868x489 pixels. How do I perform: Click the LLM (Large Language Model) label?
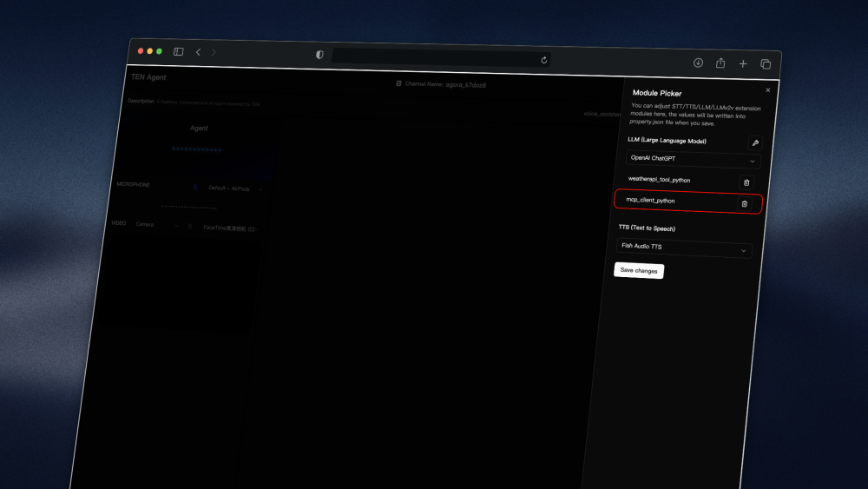click(x=667, y=140)
